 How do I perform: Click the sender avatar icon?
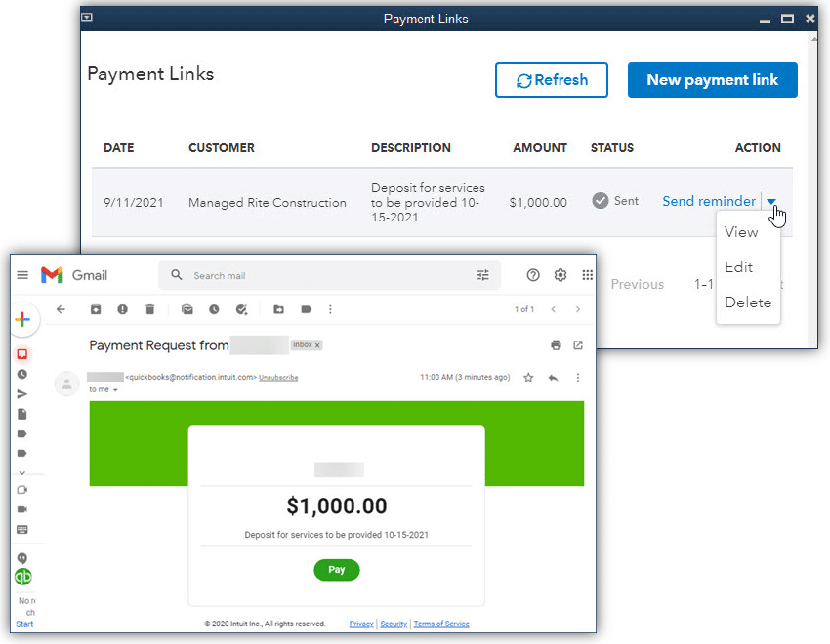pos(66,383)
